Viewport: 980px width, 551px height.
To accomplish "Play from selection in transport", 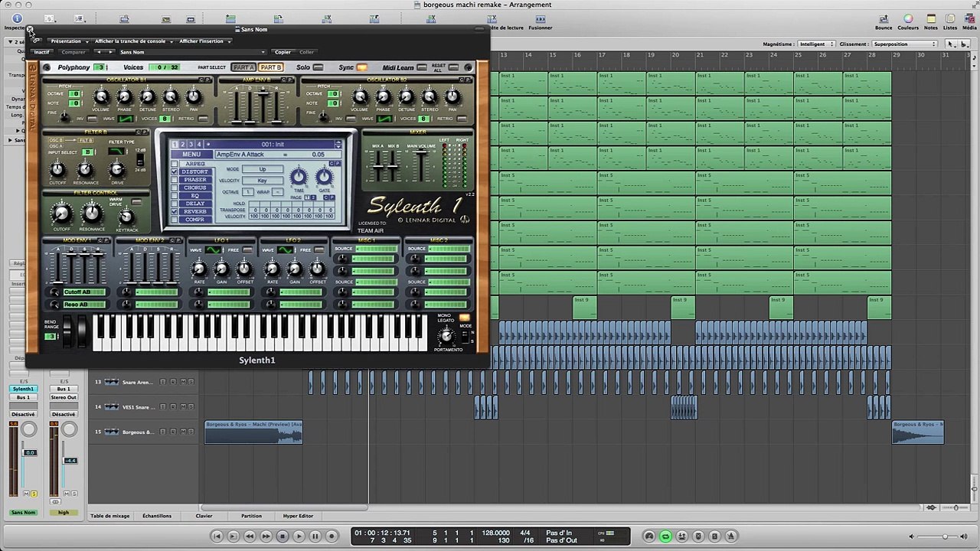I will coord(233,536).
